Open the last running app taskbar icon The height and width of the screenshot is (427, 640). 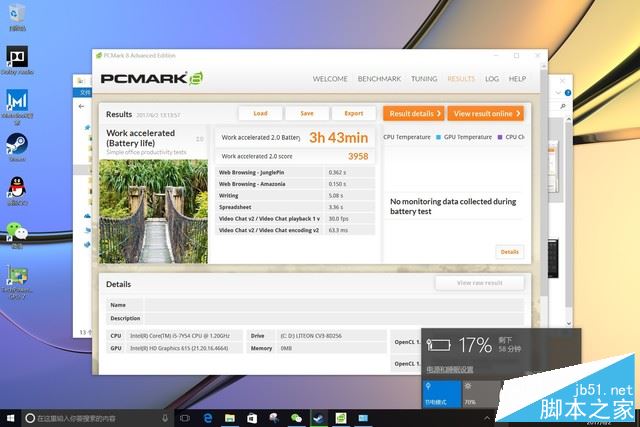[x=363, y=418]
